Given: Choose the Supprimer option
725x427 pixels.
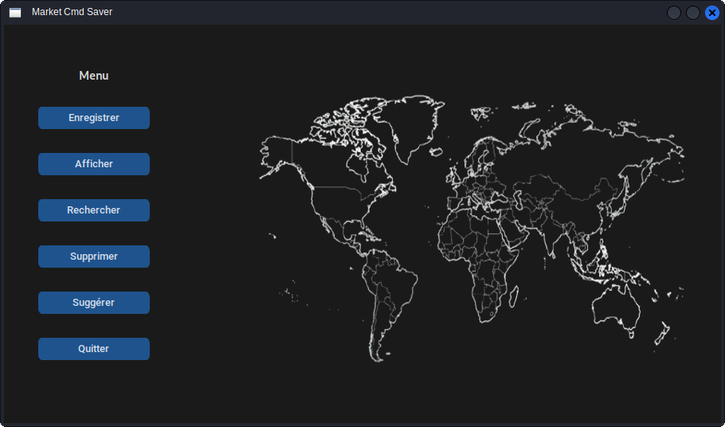Looking at the screenshot, I should point(94,257).
